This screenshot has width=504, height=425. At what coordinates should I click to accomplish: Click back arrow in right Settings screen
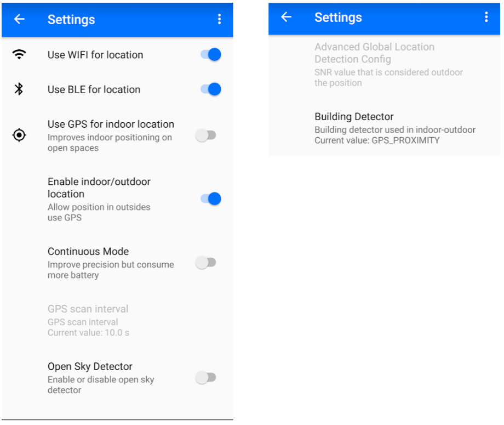tap(286, 17)
